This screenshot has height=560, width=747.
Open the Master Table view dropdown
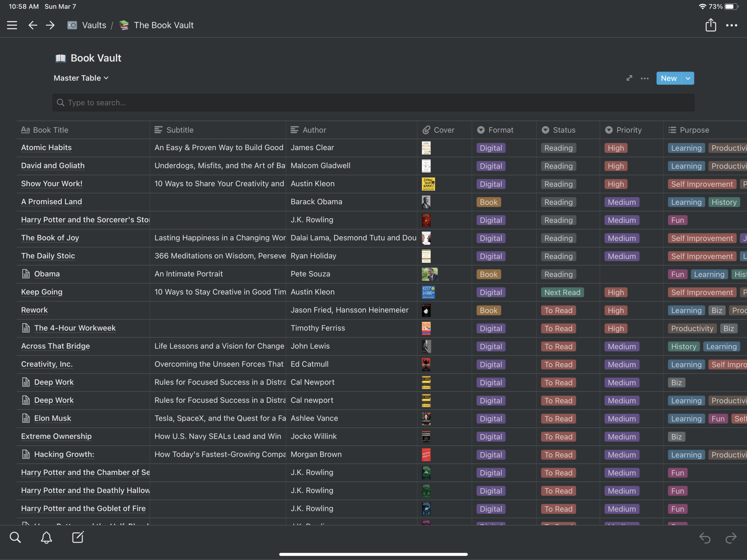pyautogui.click(x=81, y=78)
